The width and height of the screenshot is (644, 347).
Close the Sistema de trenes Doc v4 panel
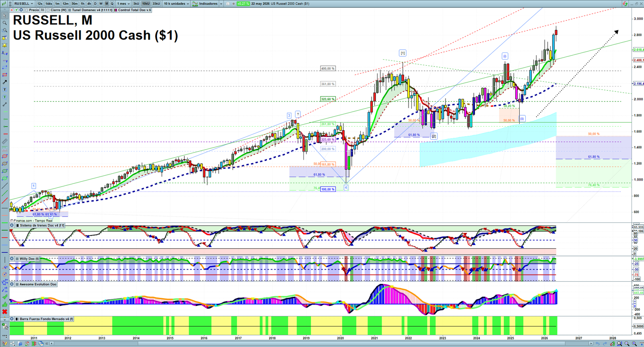click(12, 225)
